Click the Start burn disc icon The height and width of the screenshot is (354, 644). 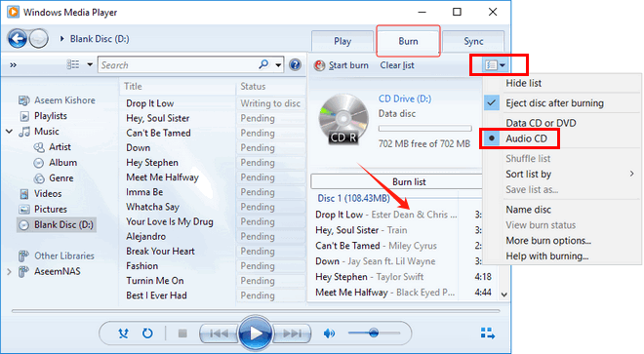tap(319, 65)
